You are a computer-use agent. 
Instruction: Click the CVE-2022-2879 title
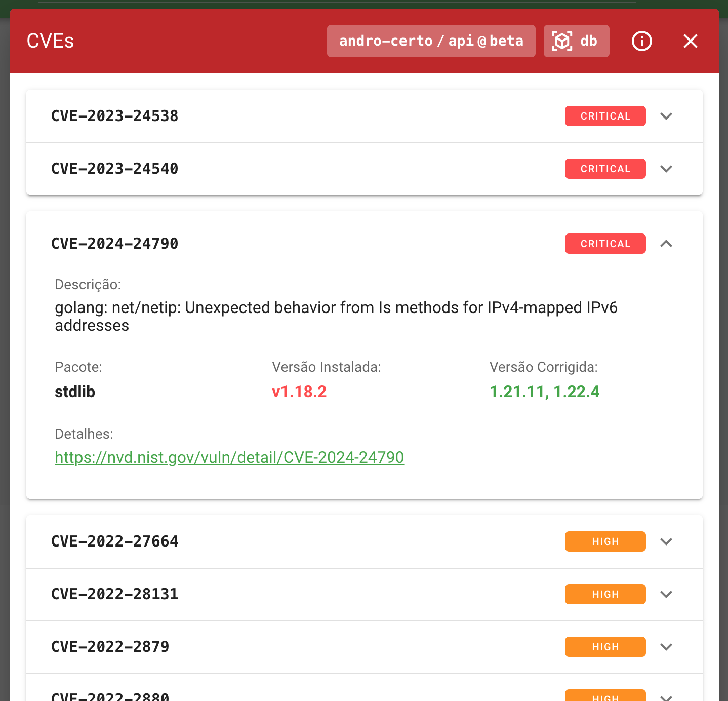(x=110, y=647)
